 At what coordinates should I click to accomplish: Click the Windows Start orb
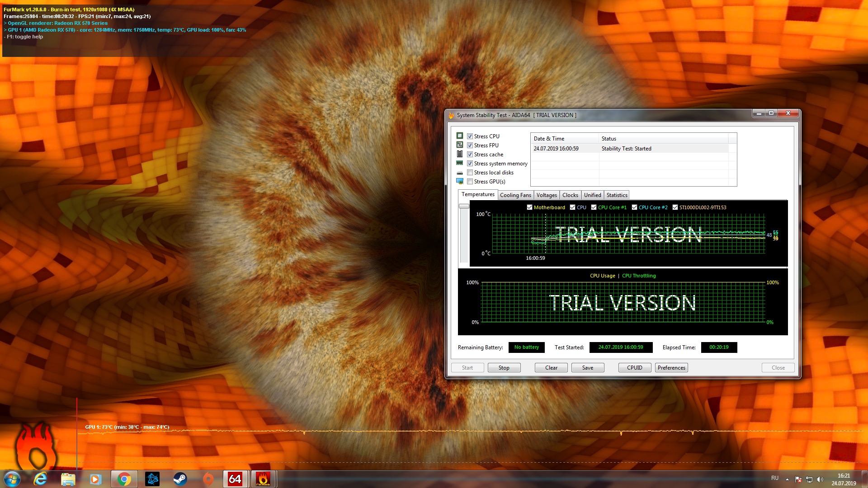[x=12, y=479]
